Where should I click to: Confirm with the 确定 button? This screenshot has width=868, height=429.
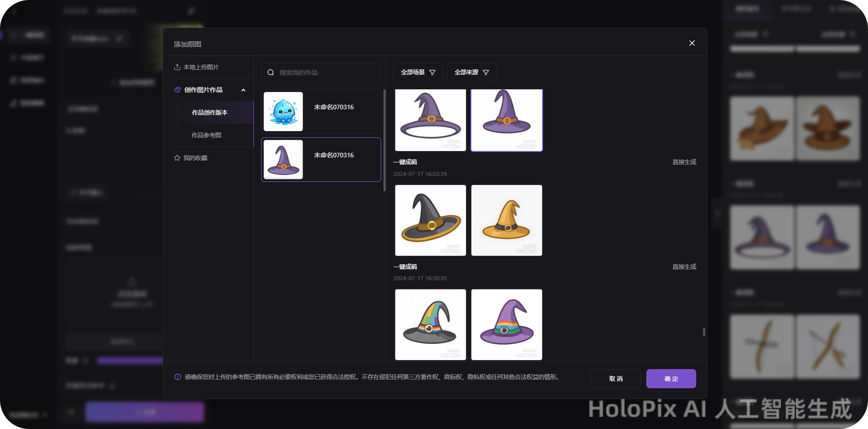(x=671, y=379)
